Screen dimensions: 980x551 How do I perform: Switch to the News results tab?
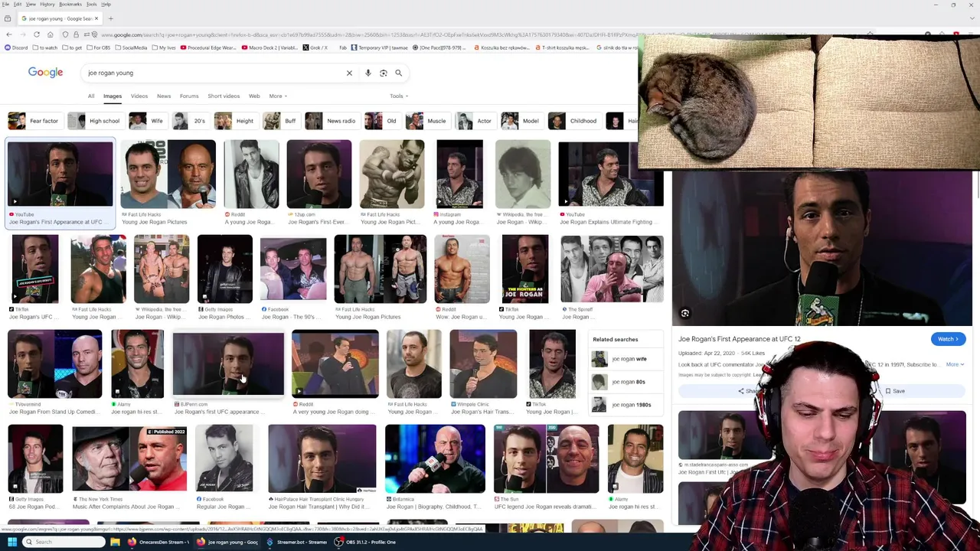tap(164, 96)
